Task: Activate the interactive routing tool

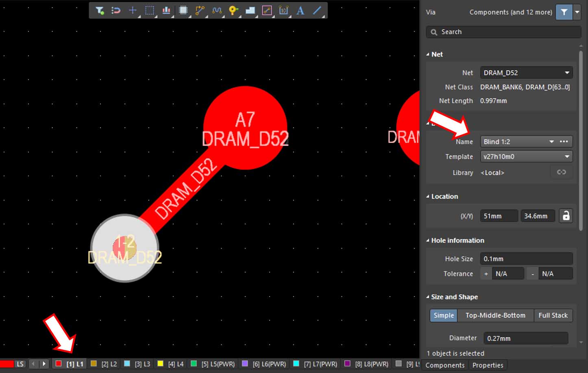Action: point(200,11)
